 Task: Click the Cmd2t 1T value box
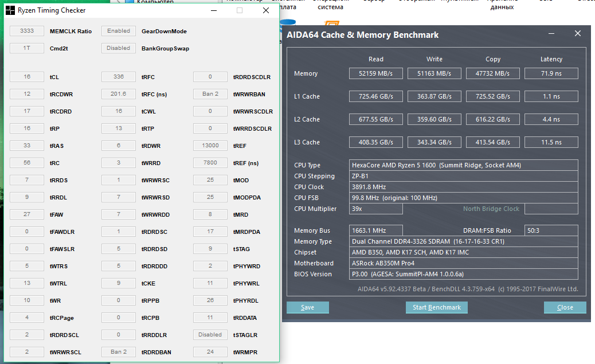point(27,48)
